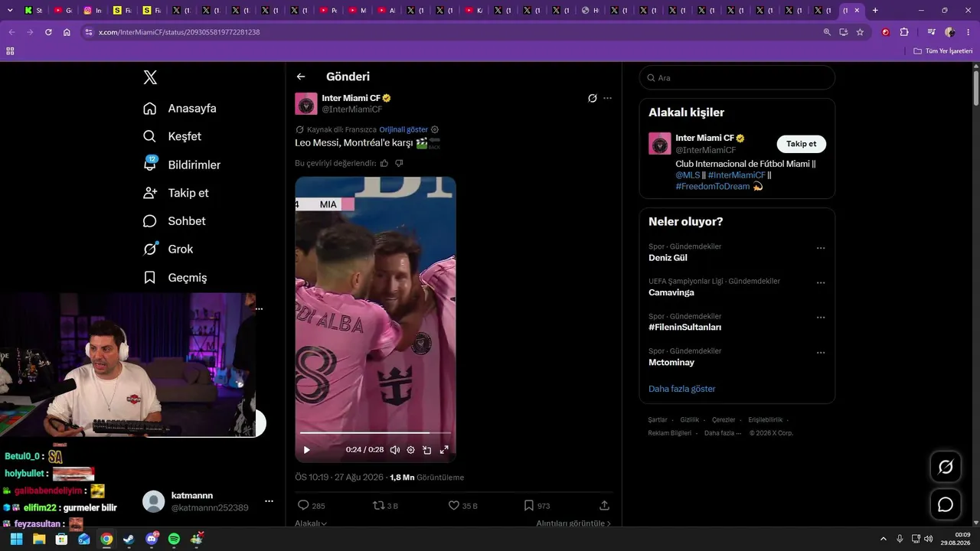Open video settings gear in the player

point(410,450)
